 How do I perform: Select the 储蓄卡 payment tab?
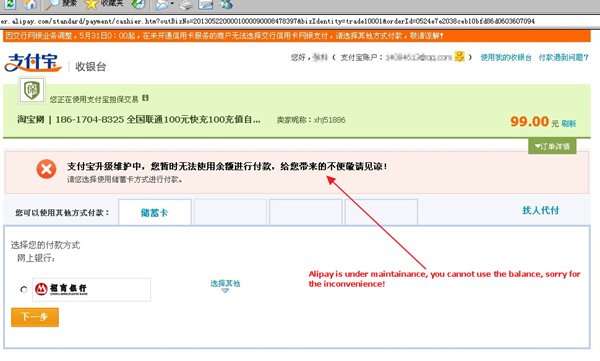[155, 212]
